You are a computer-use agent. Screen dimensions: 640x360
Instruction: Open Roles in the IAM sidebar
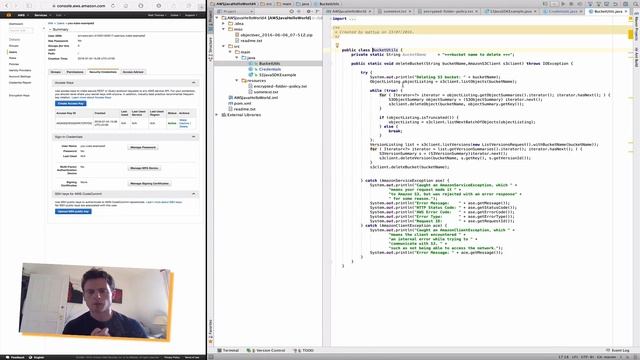(13, 58)
